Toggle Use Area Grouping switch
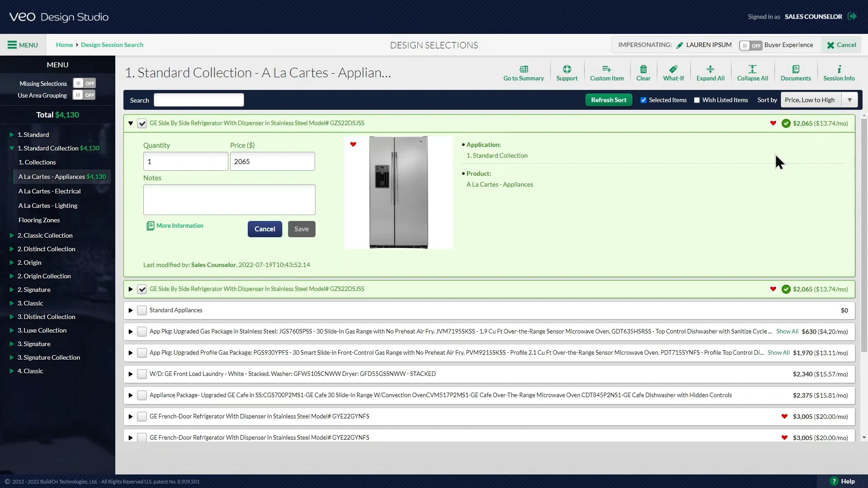Screen dimensions: 868x488 85,95
